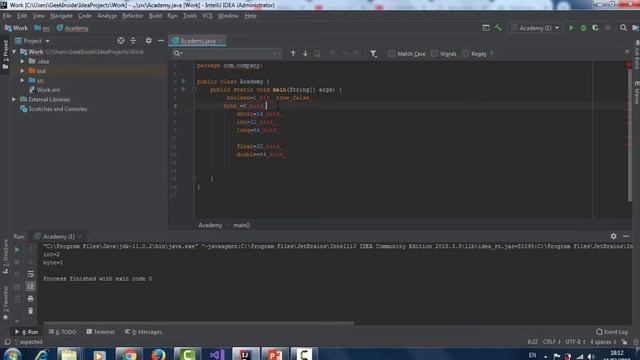Image resolution: width=640 pixels, height=360 pixels.
Task: Select Scratches and Consoles node
Action: pos(53,109)
